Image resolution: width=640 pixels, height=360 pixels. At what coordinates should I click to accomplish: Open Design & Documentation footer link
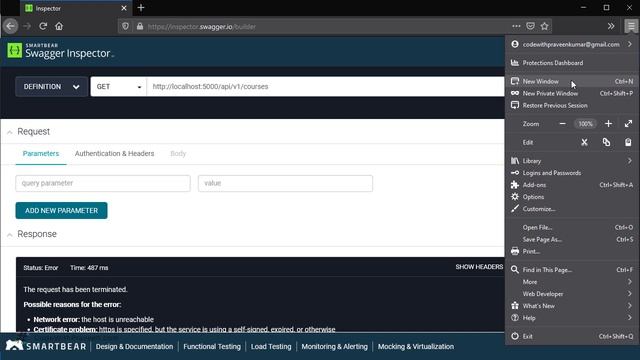pyautogui.click(x=134, y=347)
